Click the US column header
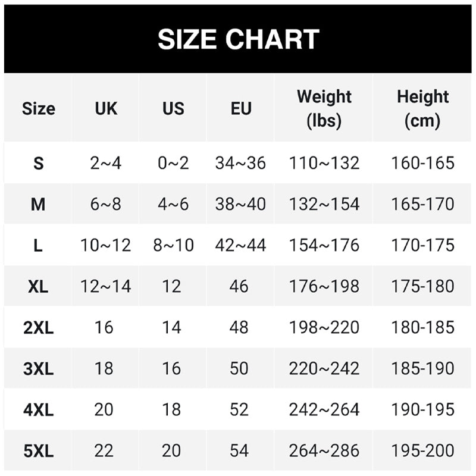Viewport: 476px width, 476px height. point(173,108)
